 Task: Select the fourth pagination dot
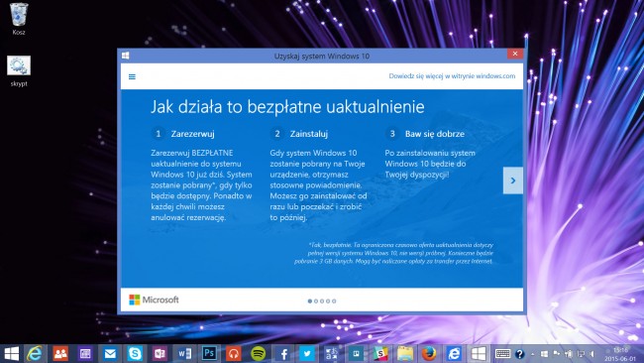coord(328,301)
